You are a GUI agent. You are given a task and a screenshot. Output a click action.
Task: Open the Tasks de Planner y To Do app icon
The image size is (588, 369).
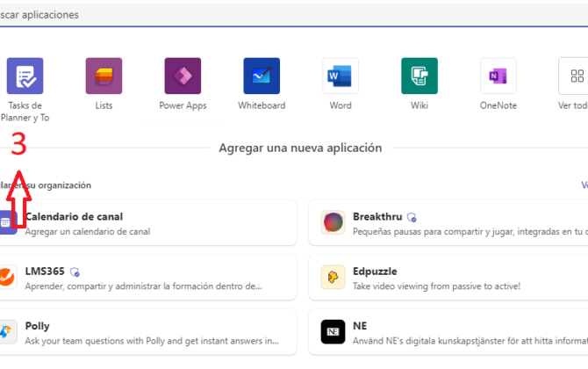pyautogui.click(x=25, y=76)
